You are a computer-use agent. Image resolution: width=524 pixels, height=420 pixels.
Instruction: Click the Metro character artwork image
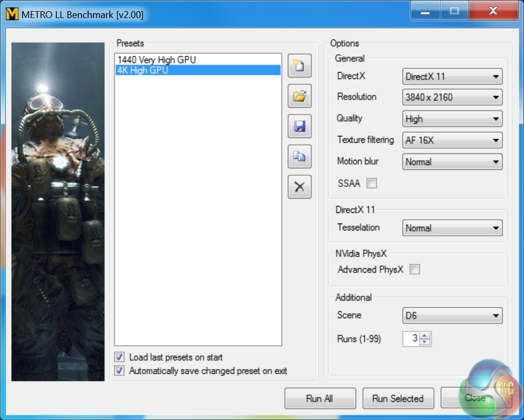[x=58, y=211]
